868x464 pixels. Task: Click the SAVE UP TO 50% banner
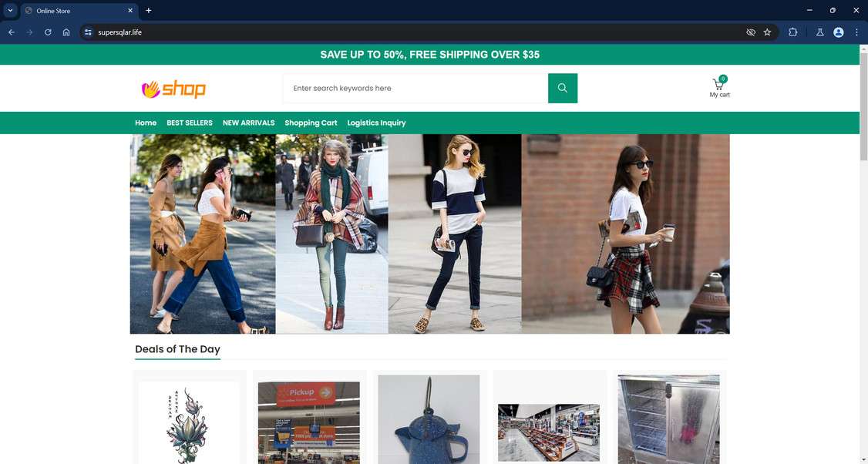(429, 55)
